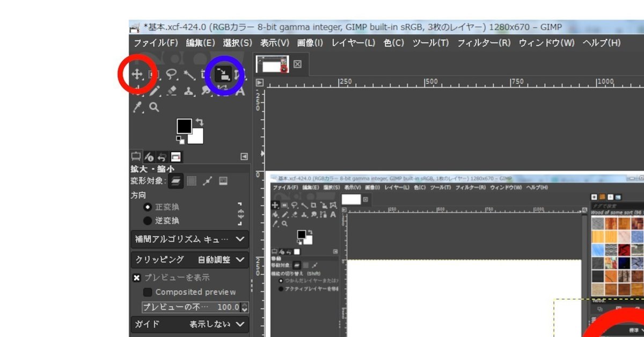The image size is (644, 337).
Task: Open the 補間アルゴリズム dropdown
Action: 188,240
